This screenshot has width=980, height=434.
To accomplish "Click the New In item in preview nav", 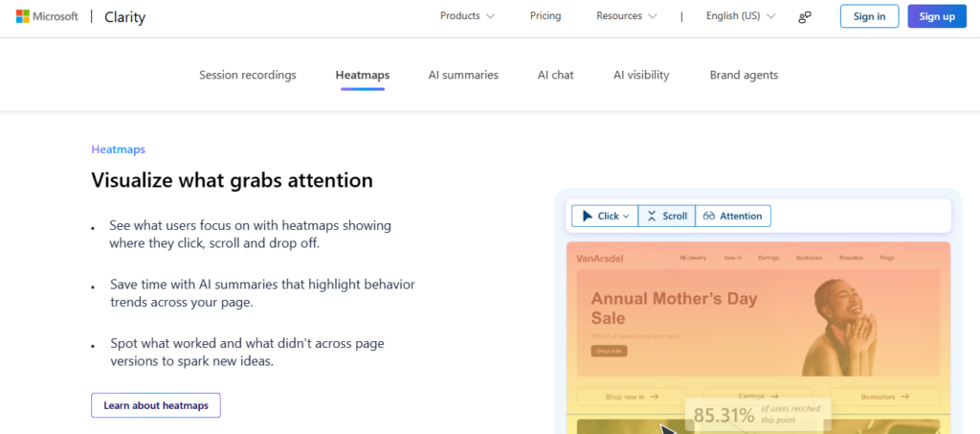I will [x=733, y=258].
